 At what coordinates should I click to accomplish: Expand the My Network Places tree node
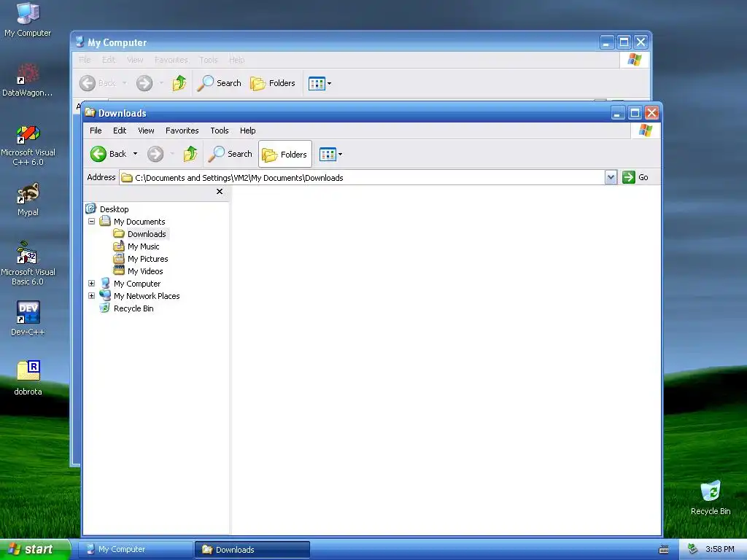[91, 296]
